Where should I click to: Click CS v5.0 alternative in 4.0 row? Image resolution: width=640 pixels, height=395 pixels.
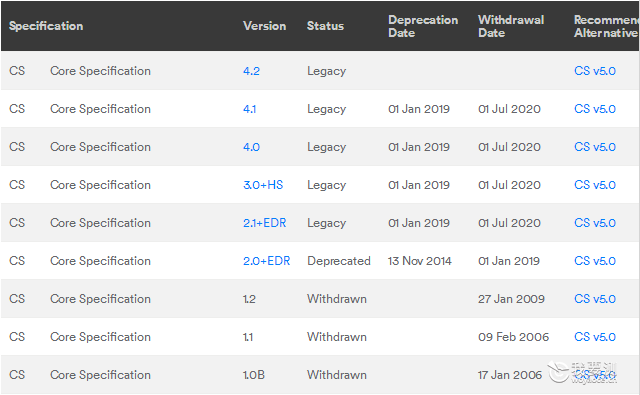click(x=595, y=147)
